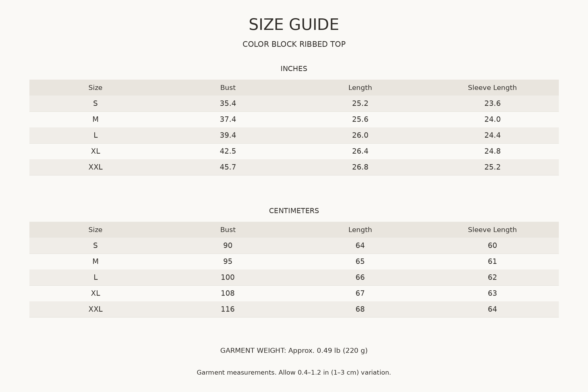Select the COLOR BLOCK RIBBED TOP subtitle

(x=294, y=44)
